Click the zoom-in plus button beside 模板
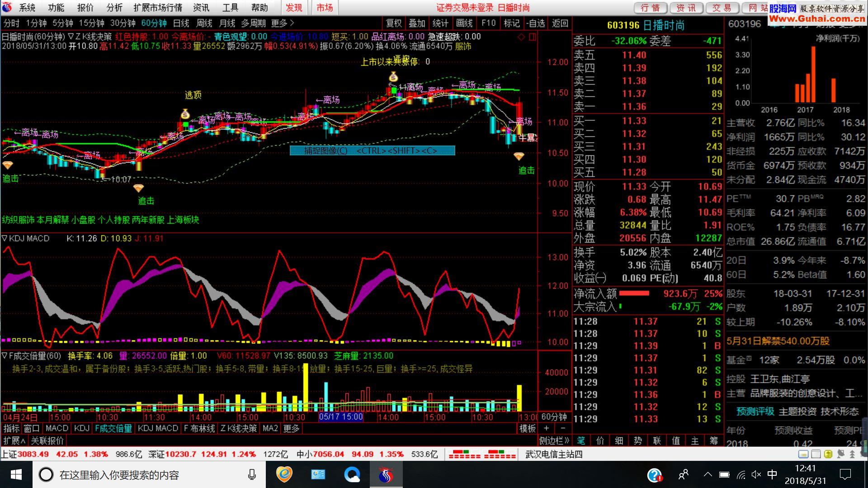The image size is (868, 488). click(x=547, y=428)
